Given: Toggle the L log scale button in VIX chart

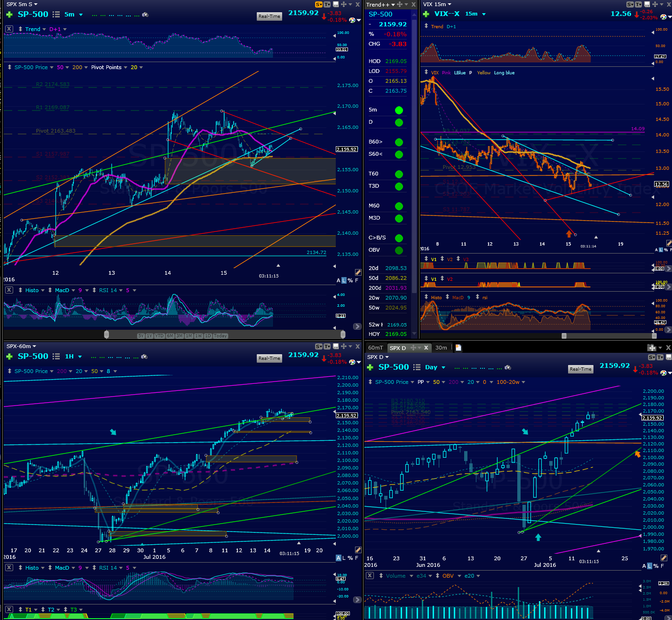Looking at the screenshot, I should tap(661, 250).
